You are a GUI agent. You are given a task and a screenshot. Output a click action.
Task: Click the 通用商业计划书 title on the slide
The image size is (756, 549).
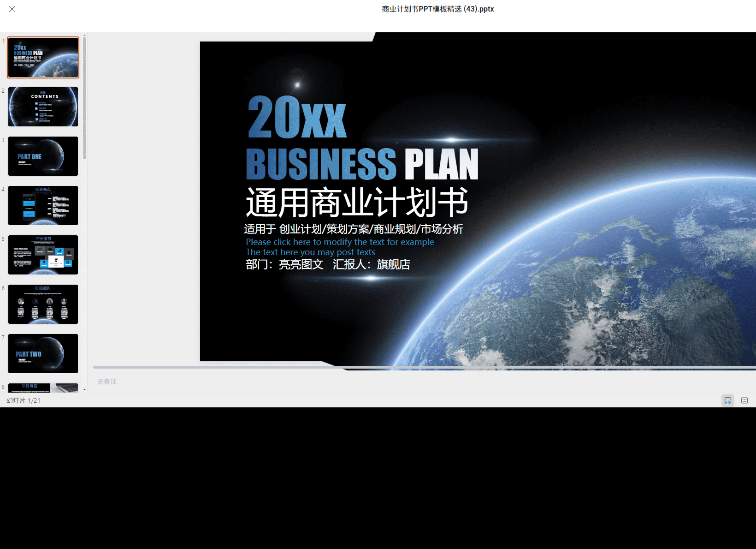pos(357,202)
